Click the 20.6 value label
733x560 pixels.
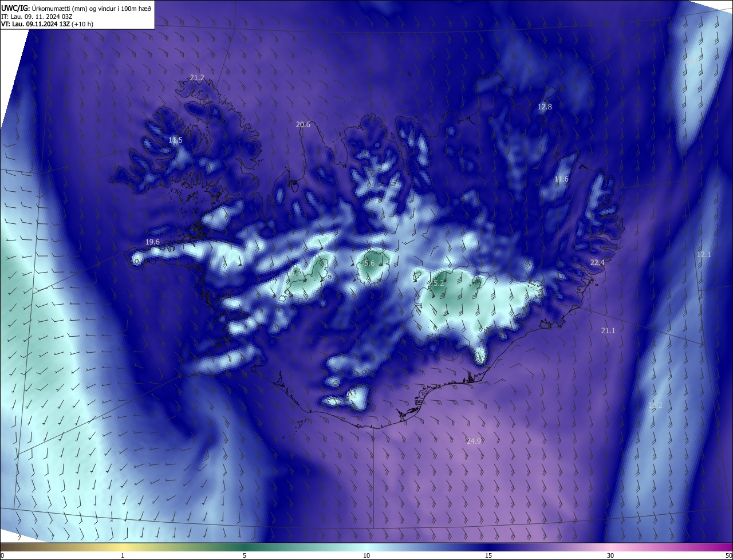click(303, 124)
